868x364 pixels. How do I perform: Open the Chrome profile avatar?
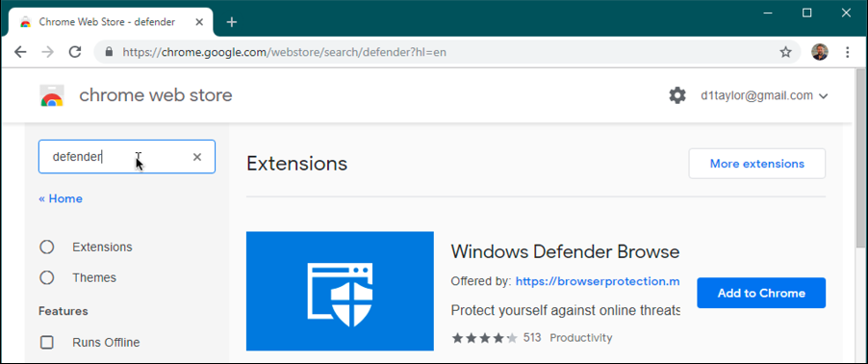[x=819, y=52]
